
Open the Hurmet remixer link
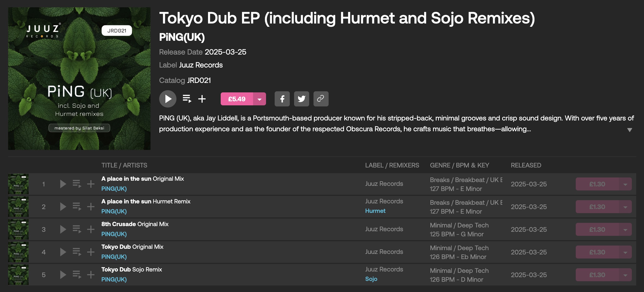point(375,211)
